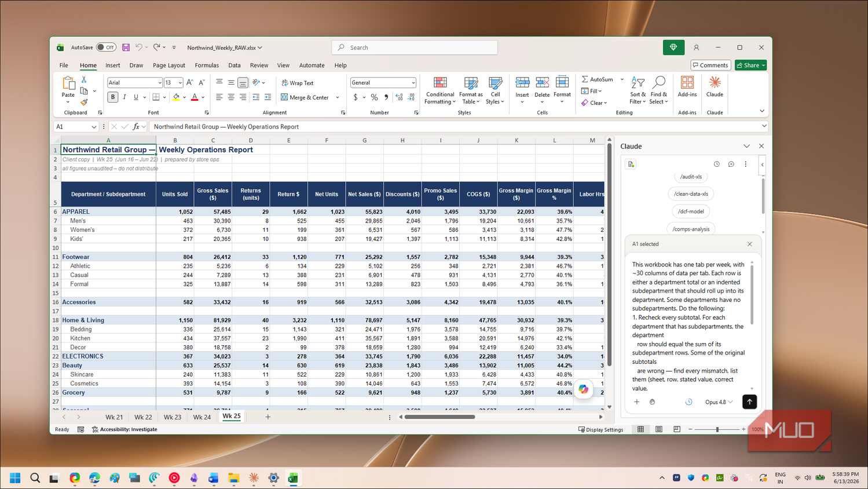
Task: Switch to the Wk 21 sheet tab
Action: [114, 417]
